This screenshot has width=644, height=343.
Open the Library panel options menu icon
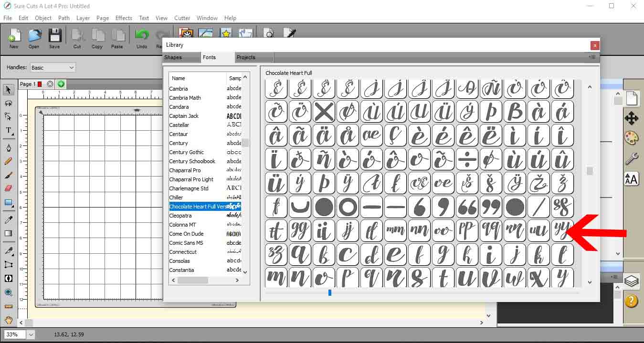592,57
